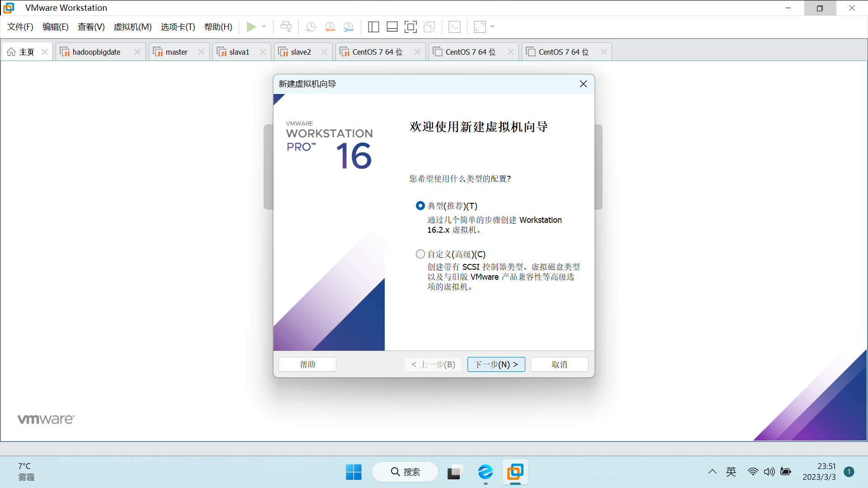
Task: Open the 文件(F) menu
Action: tap(20, 27)
